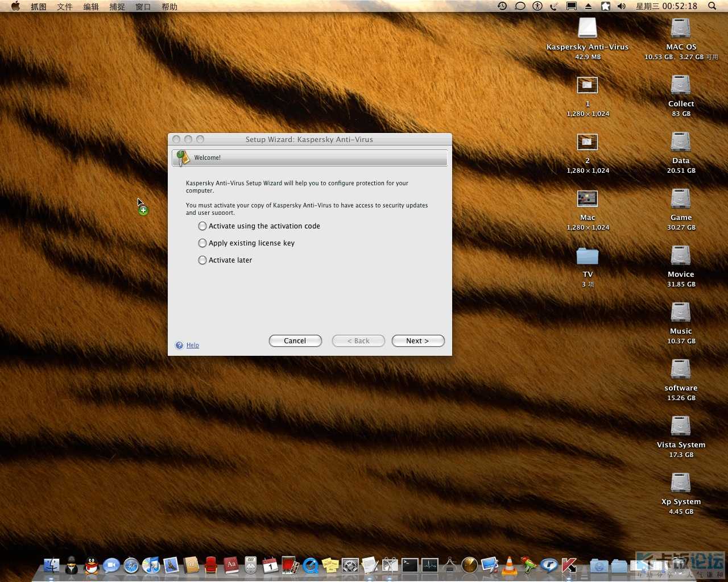Open Finder from the Dock

[52, 565]
